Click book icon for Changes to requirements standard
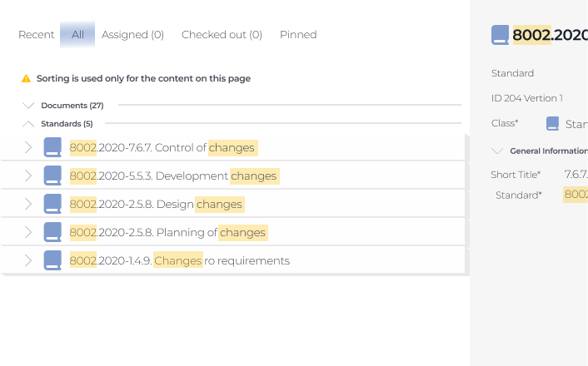588x366 pixels. [52, 260]
